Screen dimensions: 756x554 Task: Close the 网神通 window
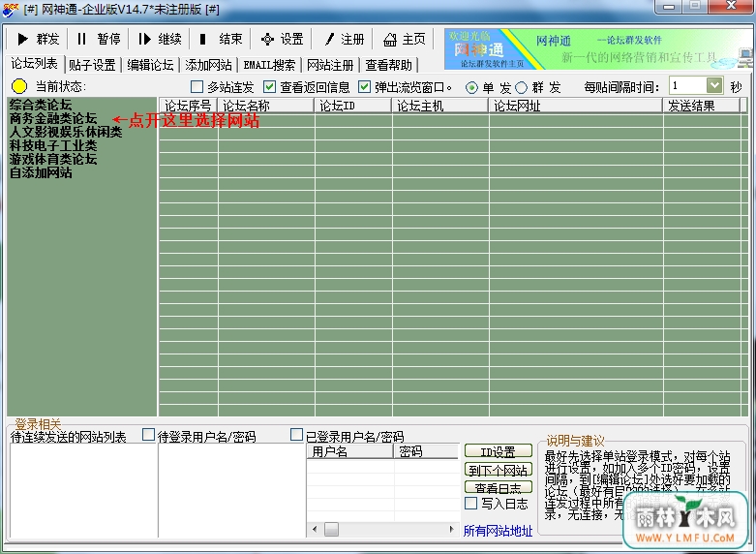coord(731,6)
